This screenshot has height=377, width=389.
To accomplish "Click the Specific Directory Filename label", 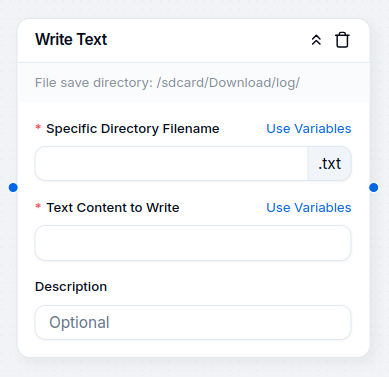I will click(133, 129).
